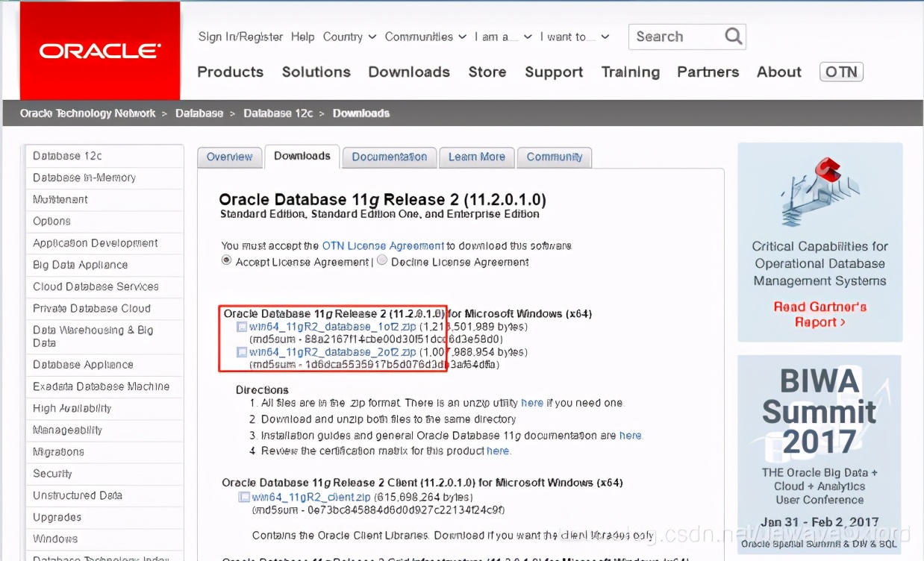Click the Help link
The height and width of the screenshot is (561, 924).
point(302,37)
